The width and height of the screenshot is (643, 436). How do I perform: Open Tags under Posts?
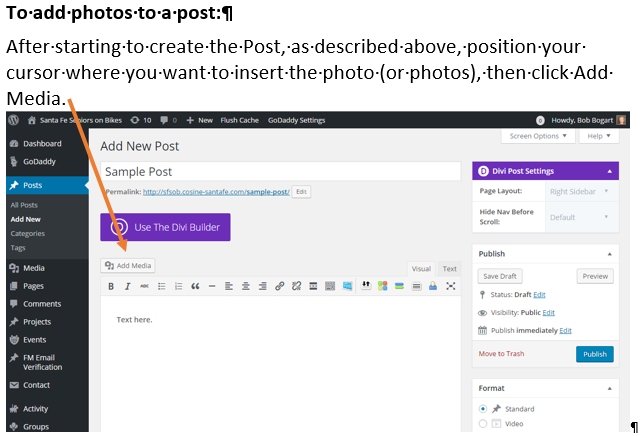(18, 248)
